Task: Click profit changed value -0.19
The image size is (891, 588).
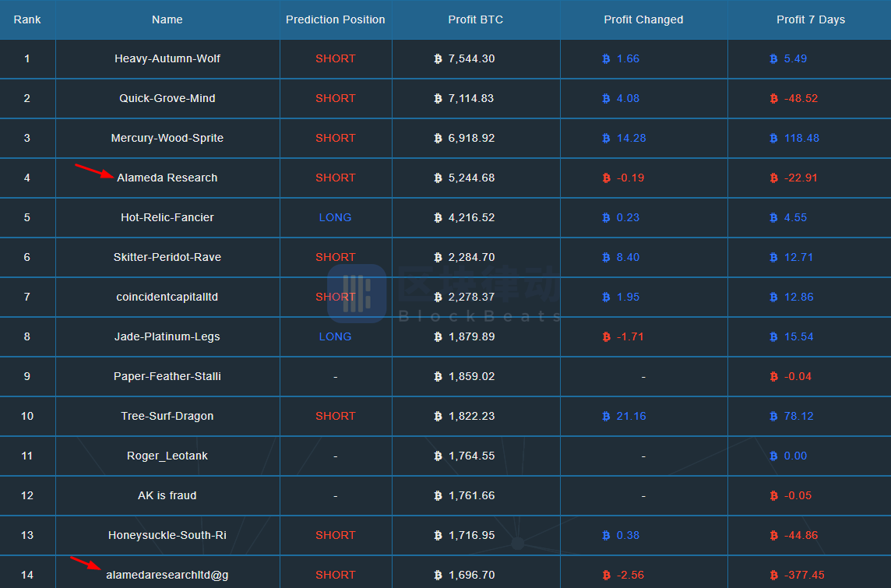Action: pyautogui.click(x=630, y=178)
